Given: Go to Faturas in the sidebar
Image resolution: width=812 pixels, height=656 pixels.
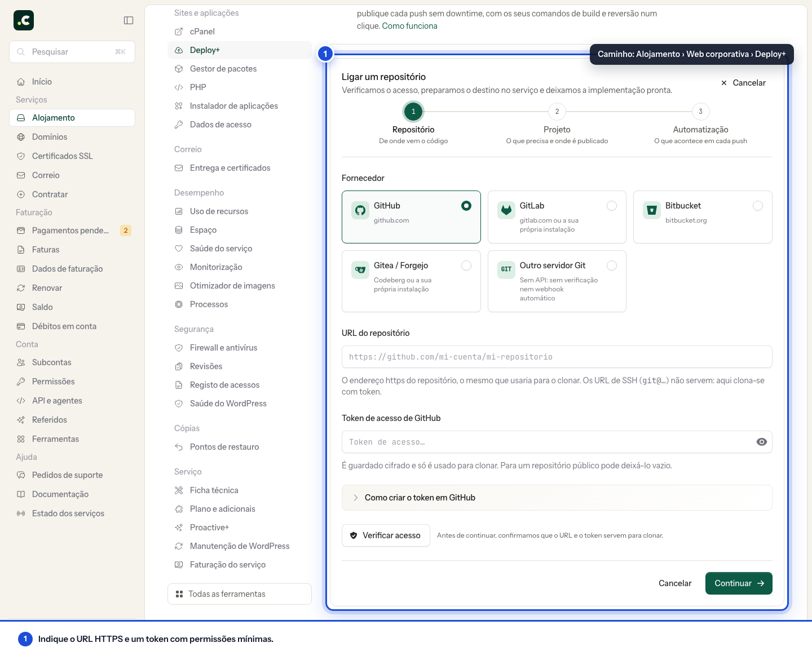Looking at the screenshot, I should tap(72, 250).
